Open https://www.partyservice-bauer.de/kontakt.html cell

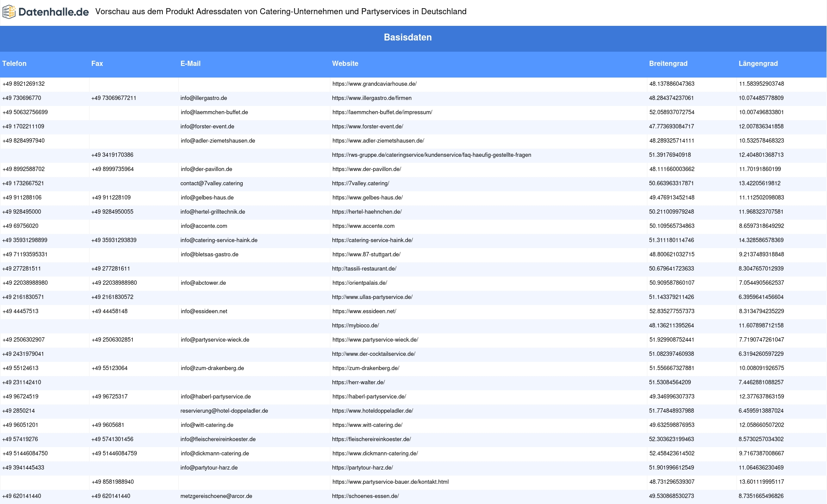390,482
